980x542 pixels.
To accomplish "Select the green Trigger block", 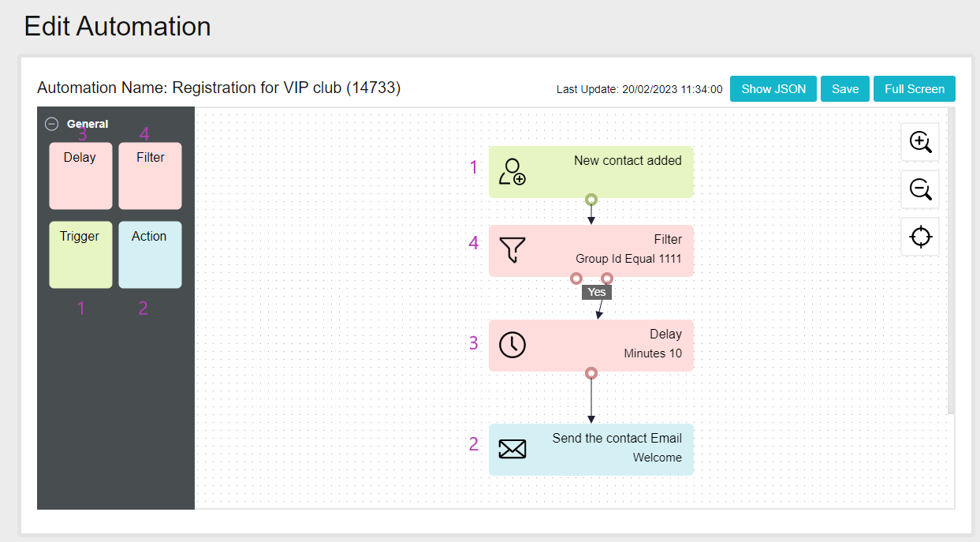I will coord(80,254).
